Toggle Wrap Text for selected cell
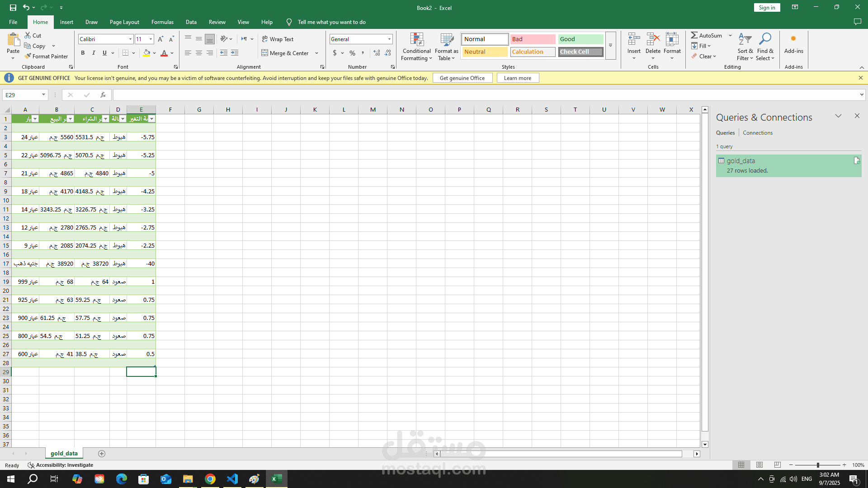868x488 pixels. (x=278, y=39)
